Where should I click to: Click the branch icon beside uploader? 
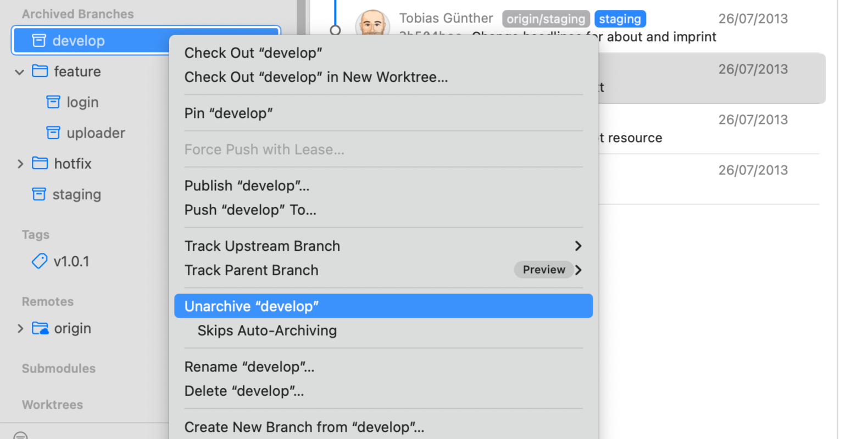(x=53, y=133)
